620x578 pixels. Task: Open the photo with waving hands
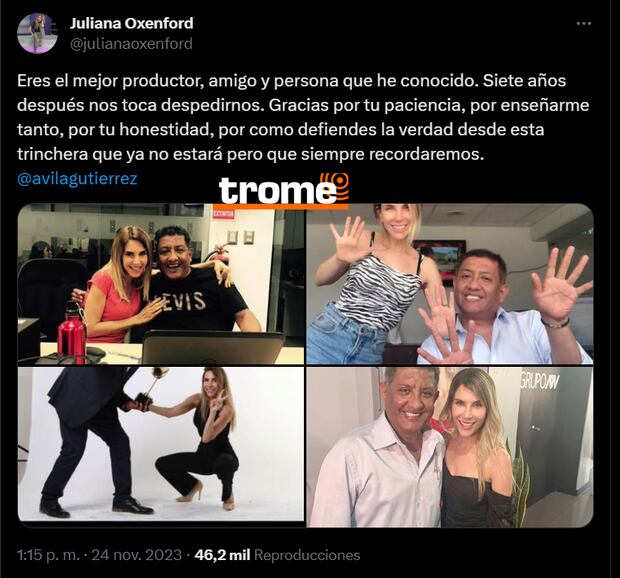[x=450, y=284]
